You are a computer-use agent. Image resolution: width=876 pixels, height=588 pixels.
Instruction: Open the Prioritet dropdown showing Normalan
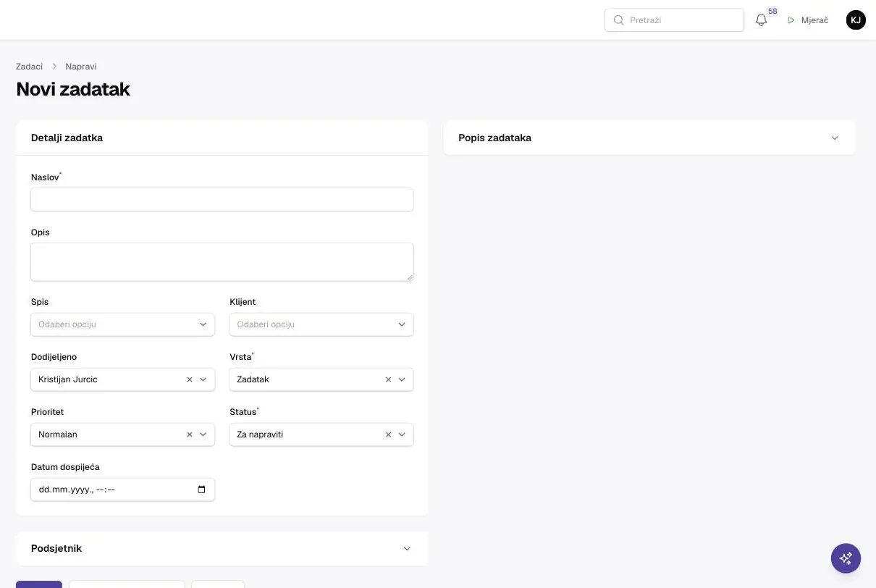coord(123,434)
